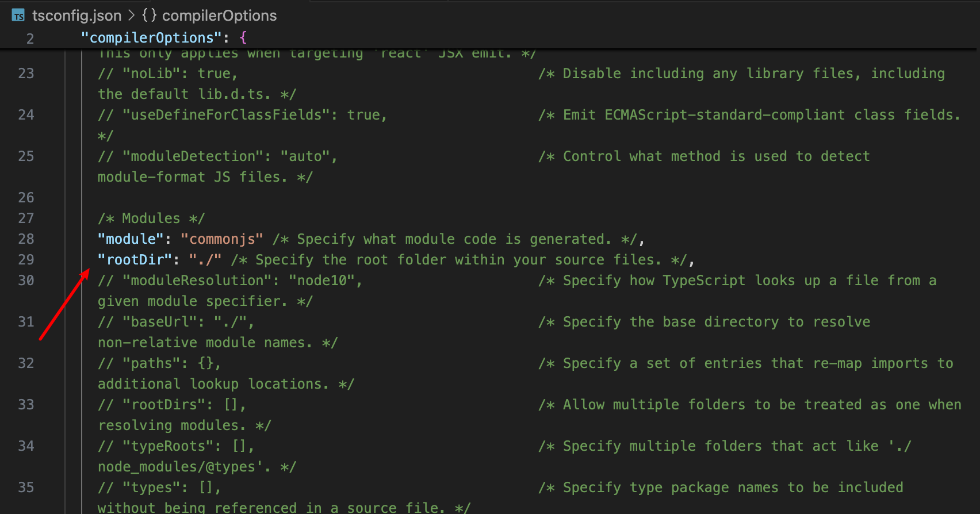Open the compilerOptions breadcrumb dropdown
The width and height of the screenshot is (980, 514).
[219, 16]
